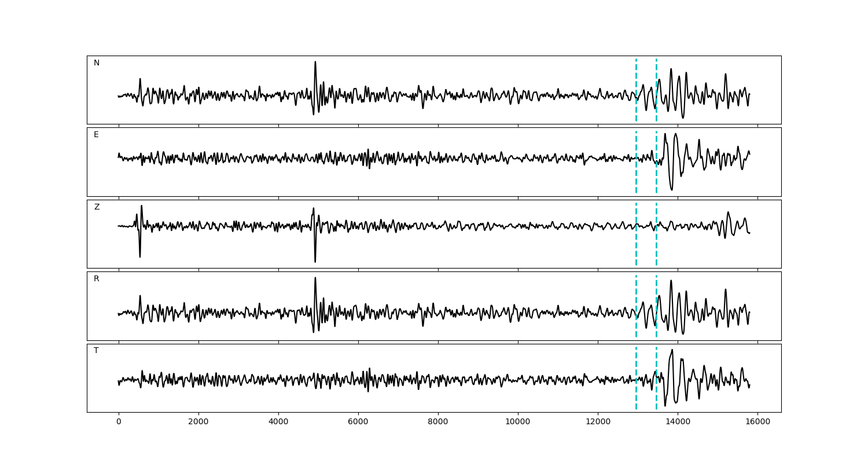Click the 6000 x-axis tick label

tap(358, 422)
